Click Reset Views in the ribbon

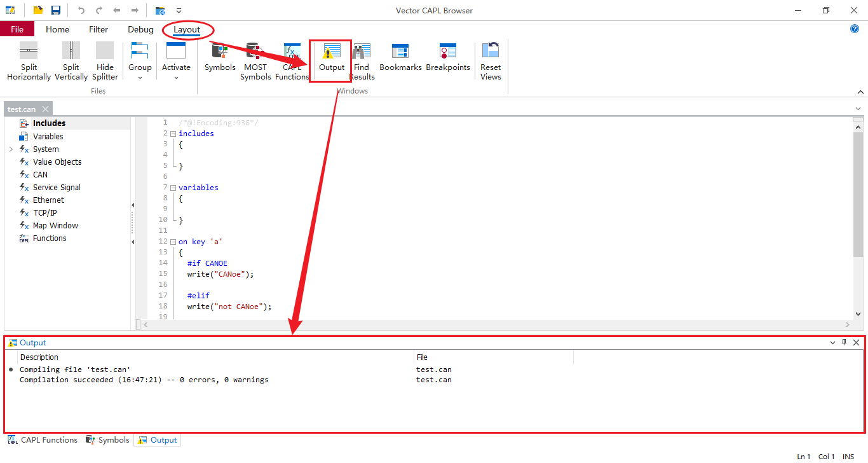[491, 61]
